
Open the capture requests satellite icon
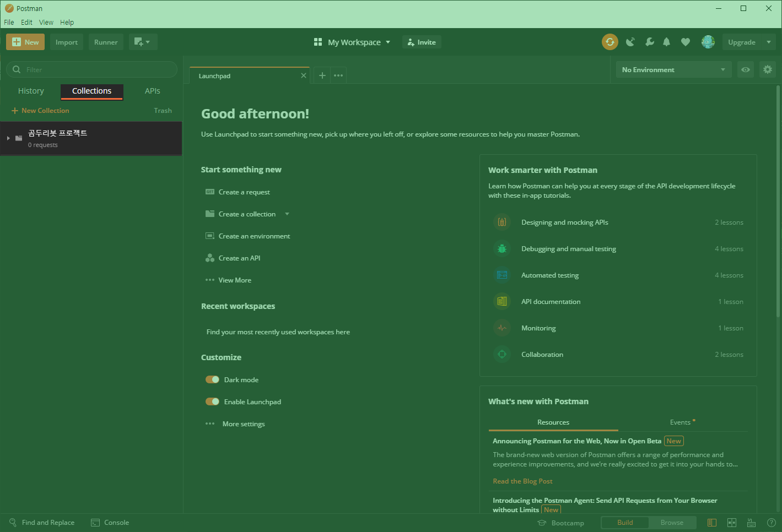click(x=630, y=42)
